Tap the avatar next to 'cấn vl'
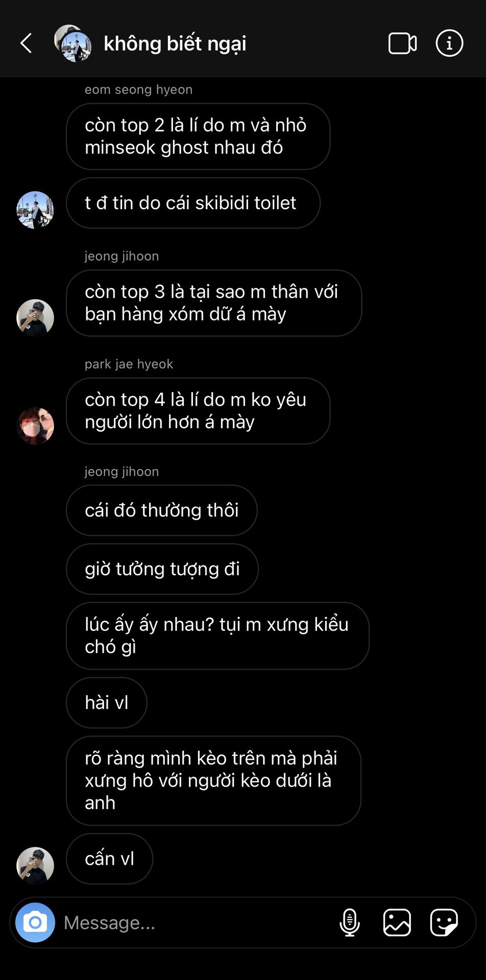 click(x=35, y=866)
